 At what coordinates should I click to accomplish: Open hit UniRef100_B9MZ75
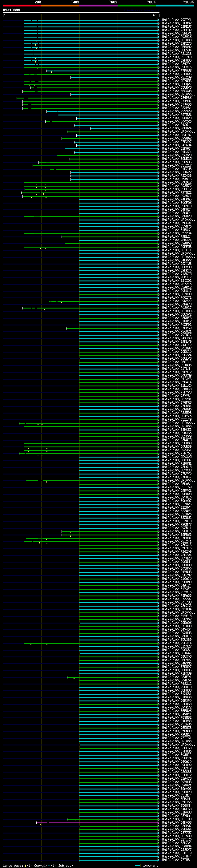coord(177,43)
